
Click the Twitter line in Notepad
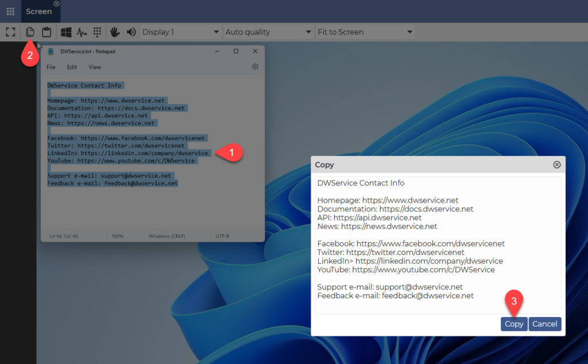116,145
